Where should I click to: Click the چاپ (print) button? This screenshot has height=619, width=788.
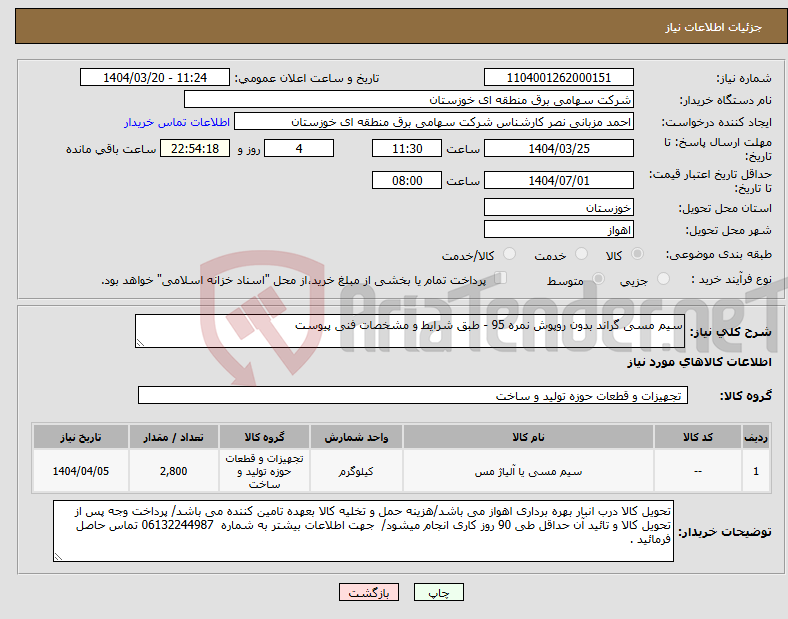coord(438,592)
